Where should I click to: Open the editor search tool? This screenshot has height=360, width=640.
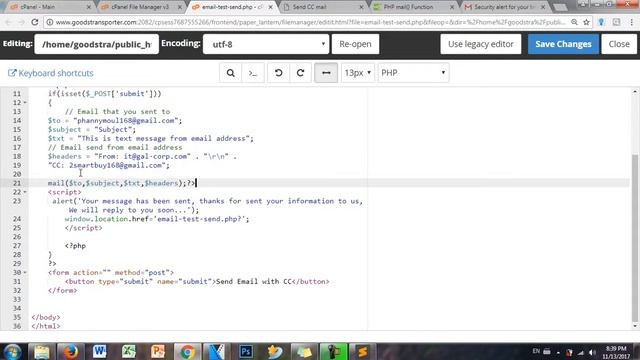coord(230,73)
